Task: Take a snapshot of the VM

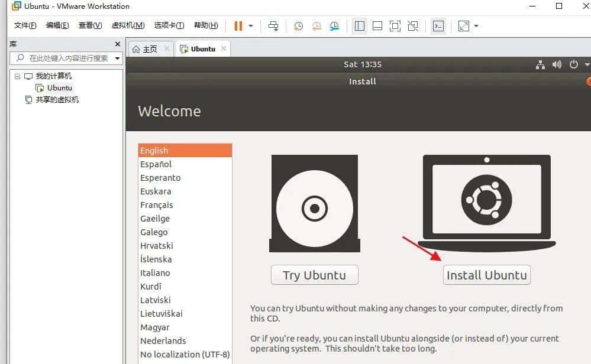Action: (298, 25)
